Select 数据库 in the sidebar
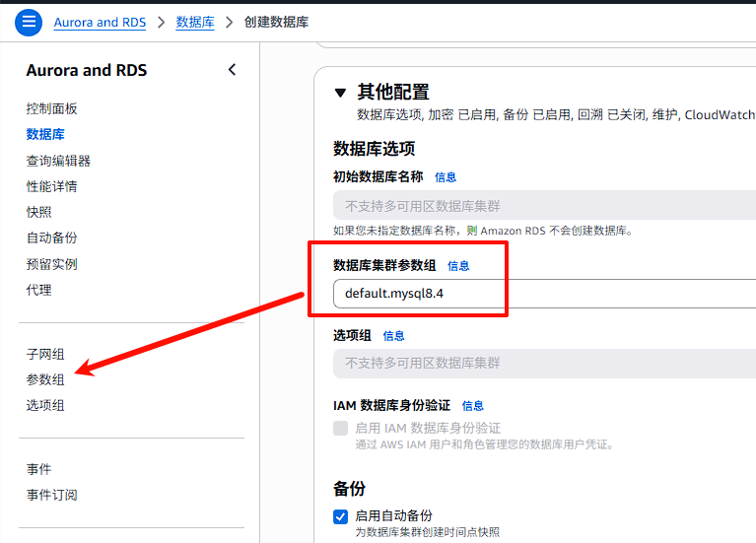 45,134
